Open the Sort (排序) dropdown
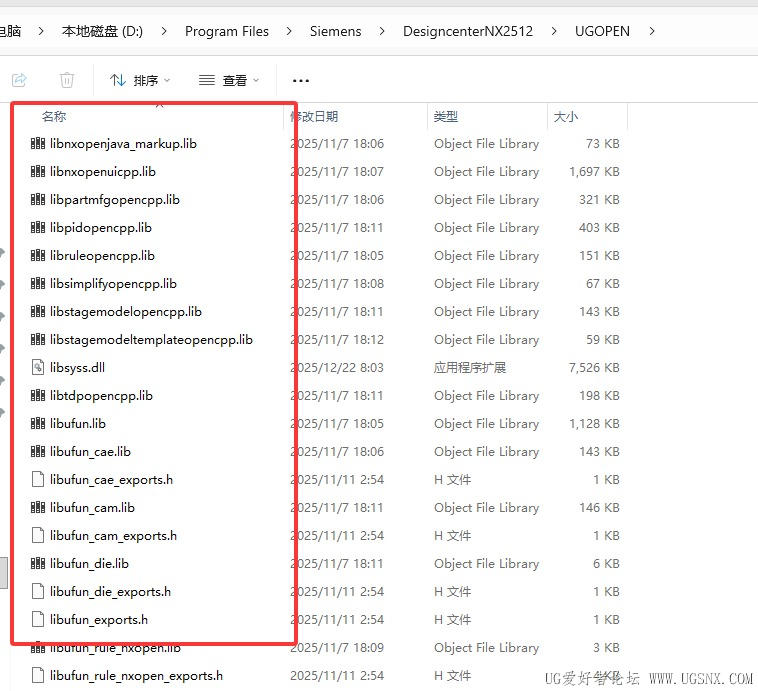Screen dimensions: 758x691 pyautogui.click(x=140, y=80)
